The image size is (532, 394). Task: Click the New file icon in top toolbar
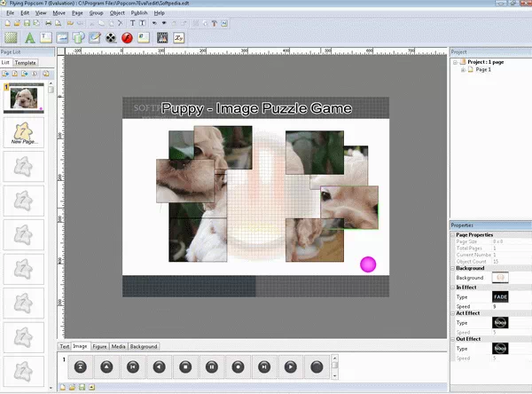tap(7, 23)
